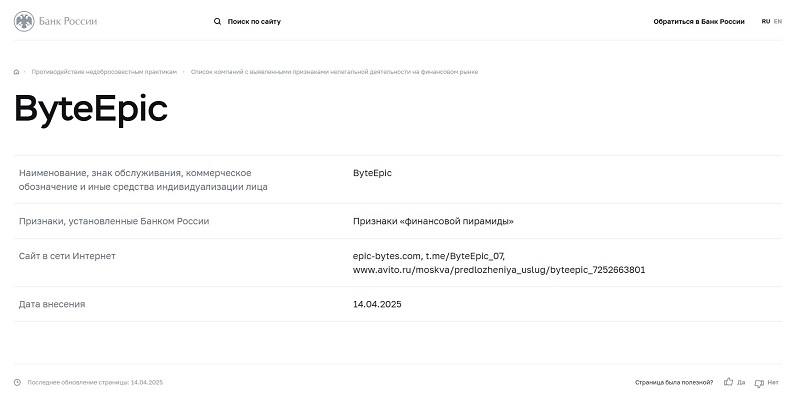This screenshot has width=800, height=400.
Task: Switch language to RU
Action: (766, 21)
